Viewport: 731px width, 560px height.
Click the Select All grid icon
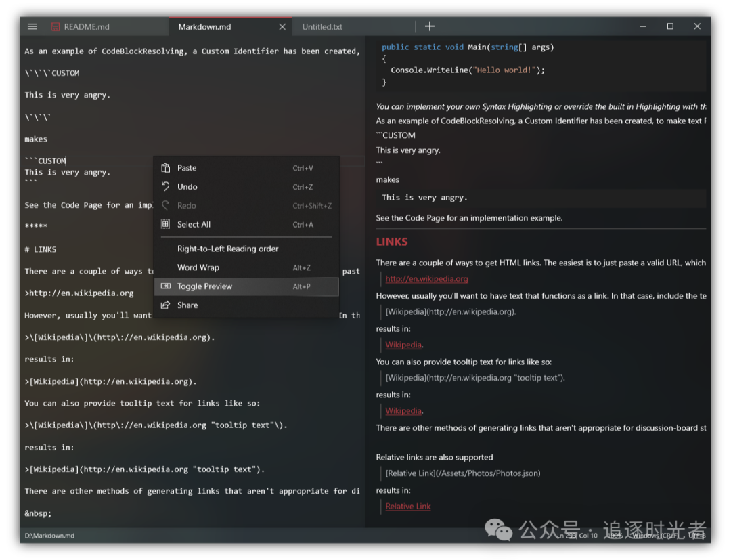[166, 224]
